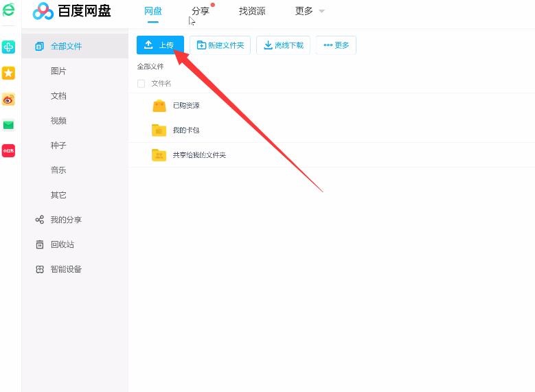Viewport: 535px width, 392px height.
Task: Click the 全部文件 files icon
Action: tap(40, 46)
